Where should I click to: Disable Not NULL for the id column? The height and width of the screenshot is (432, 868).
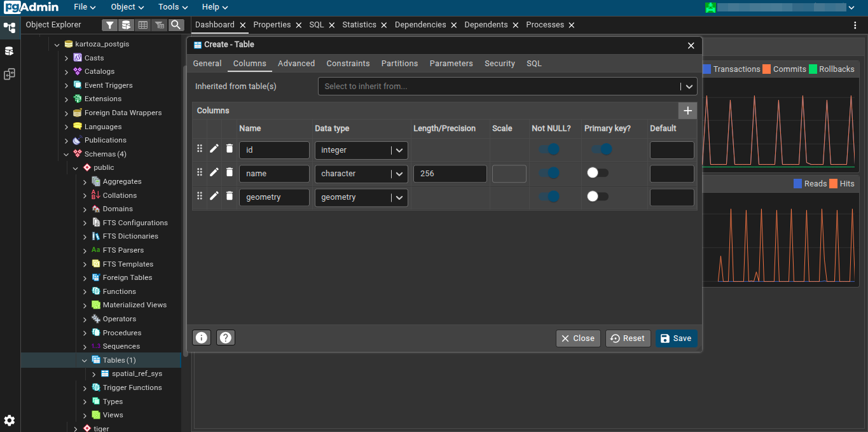click(549, 149)
